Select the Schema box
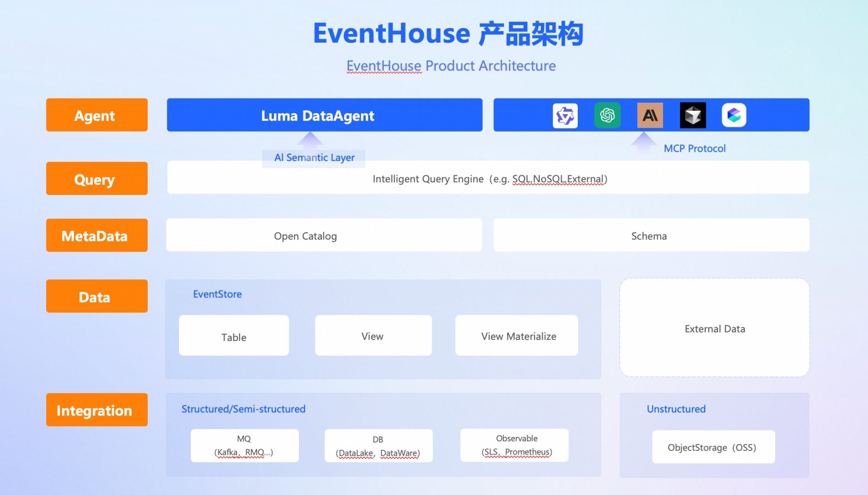The width and height of the screenshot is (868, 495). point(651,236)
